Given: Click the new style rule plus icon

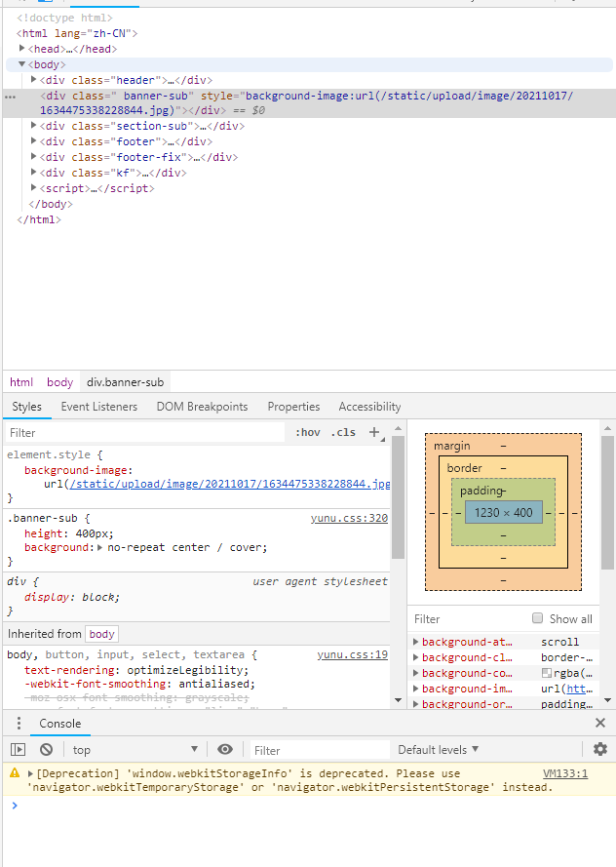Looking at the screenshot, I should point(374,432).
